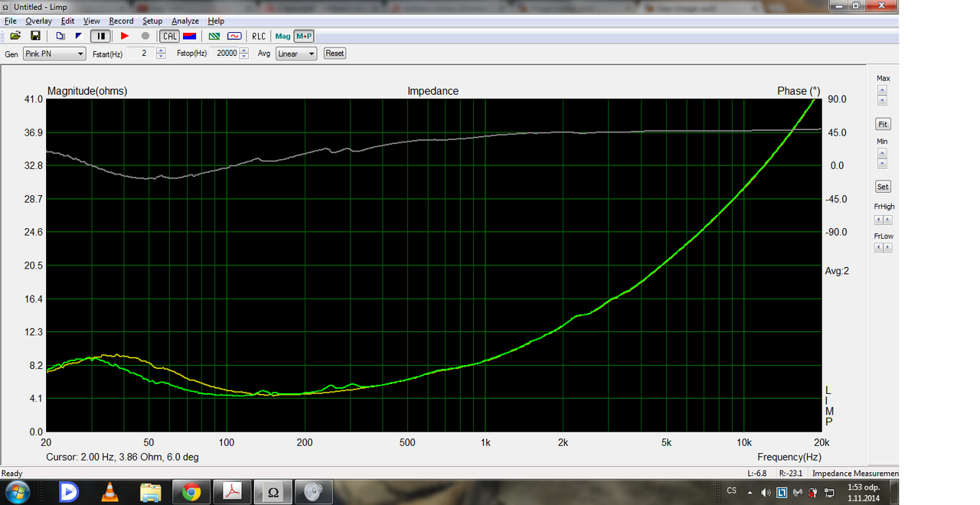Decrease Fstop with the down spinner arrow
This screenshot has height=505, width=980.
[x=243, y=57]
